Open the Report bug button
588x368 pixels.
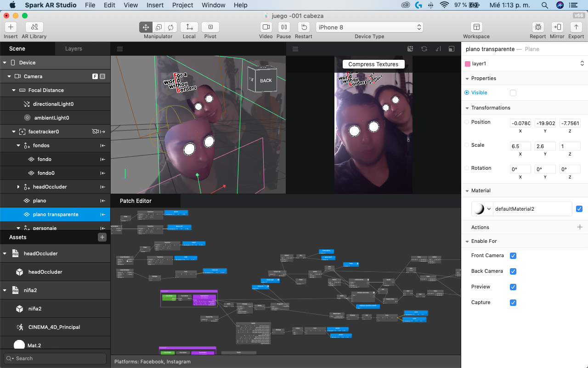[x=538, y=27]
